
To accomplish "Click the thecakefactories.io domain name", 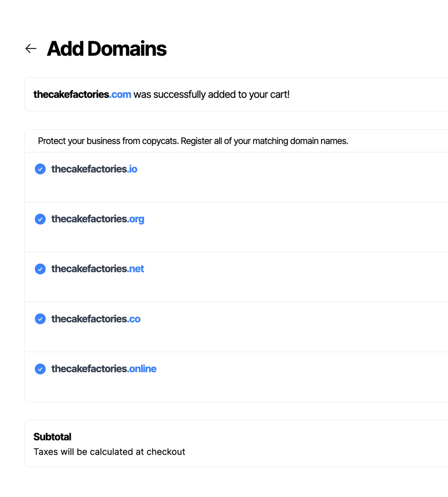I will pyautogui.click(x=94, y=169).
